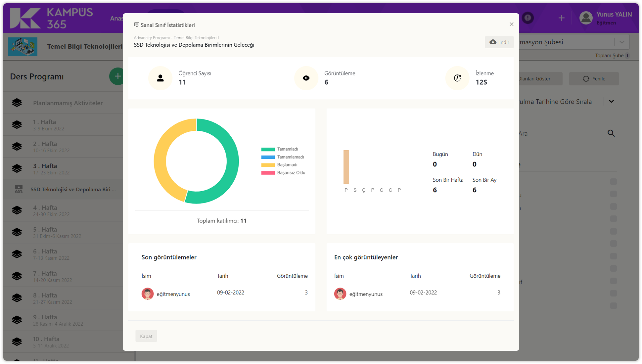Click the search magnifier icon
The image size is (642, 364).
[x=611, y=133]
